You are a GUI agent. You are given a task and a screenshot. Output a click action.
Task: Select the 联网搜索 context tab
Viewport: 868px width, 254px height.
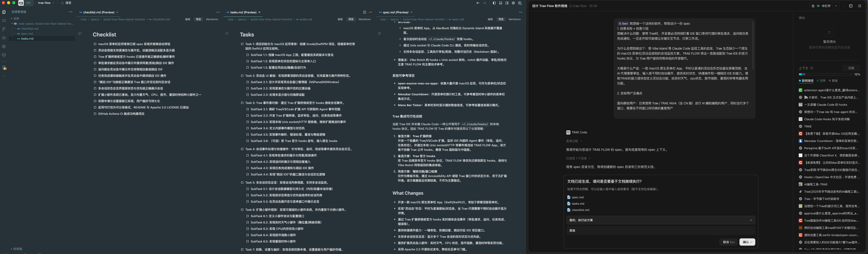pyautogui.click(x=806, y=81)
